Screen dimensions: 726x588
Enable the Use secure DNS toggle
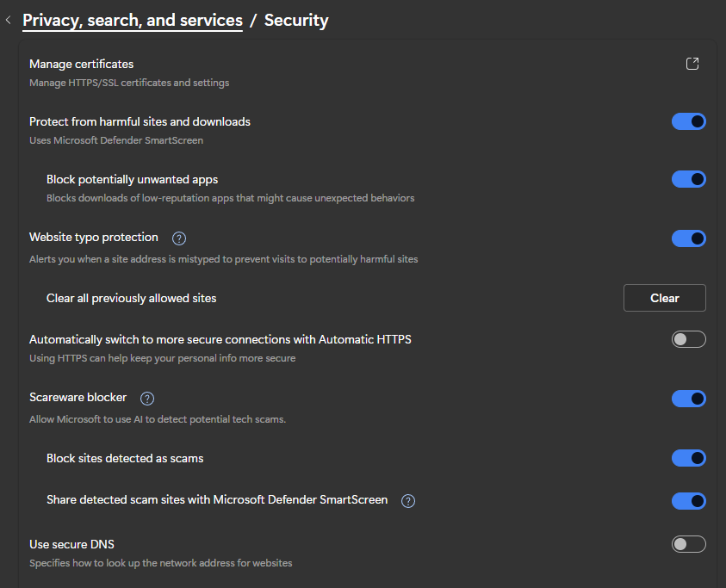688,544
